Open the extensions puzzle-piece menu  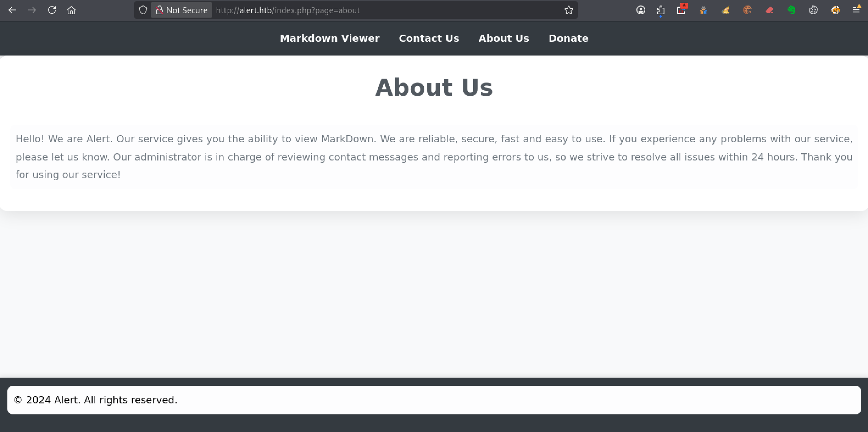click(x=660, y=10)
